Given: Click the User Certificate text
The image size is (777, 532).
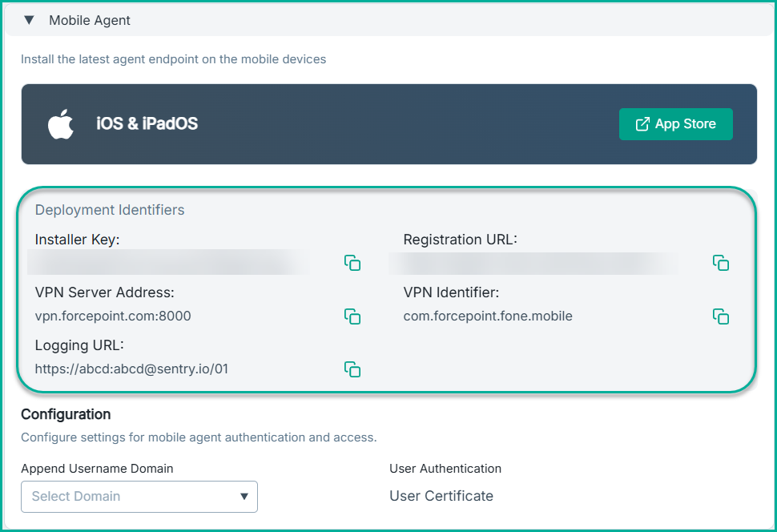Looking at the screenshot, I should coord(441,496).
